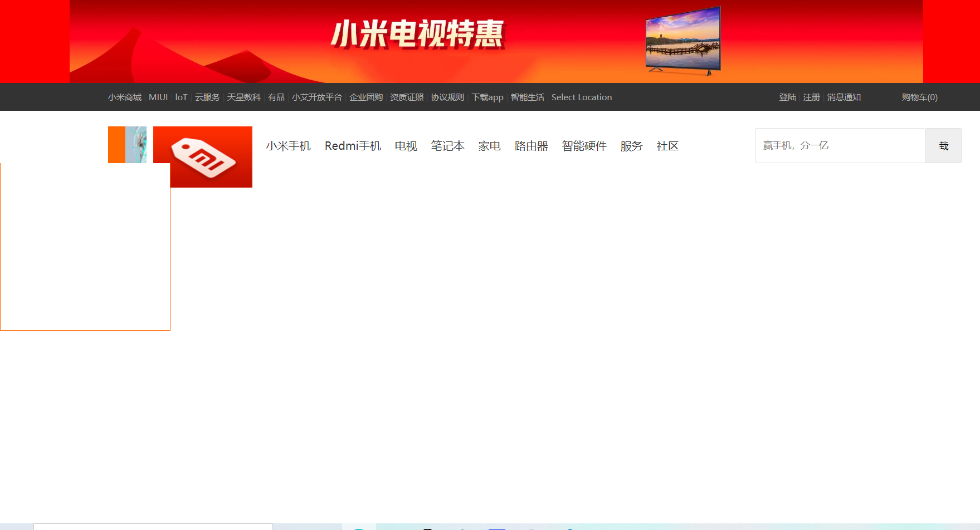The image size is (980, 530).
Task: Open the 电视 menu item
Action: [406, 146]
